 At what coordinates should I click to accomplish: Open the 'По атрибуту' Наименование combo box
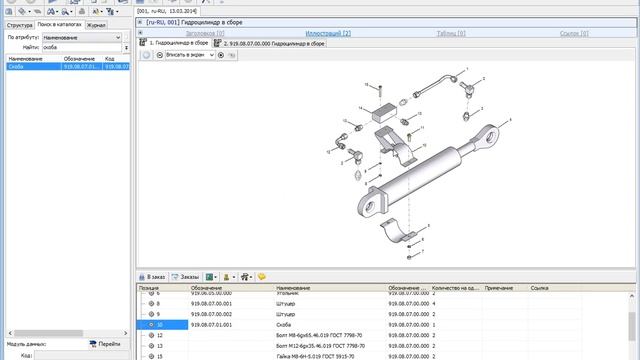coord(82,37)
